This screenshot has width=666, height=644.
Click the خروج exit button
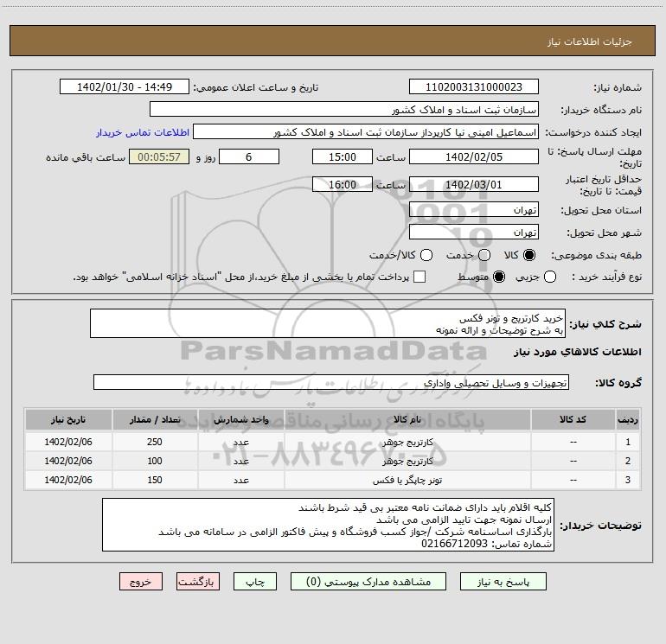tap(141, 582)
